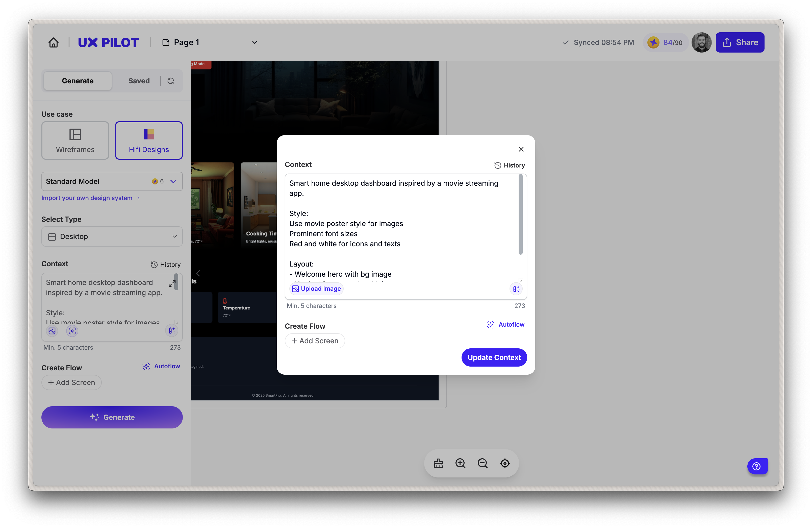This screenshot has width=812, height=528.
Task: Click the zoom in magnifier icon
Action: tap(460, 464)
